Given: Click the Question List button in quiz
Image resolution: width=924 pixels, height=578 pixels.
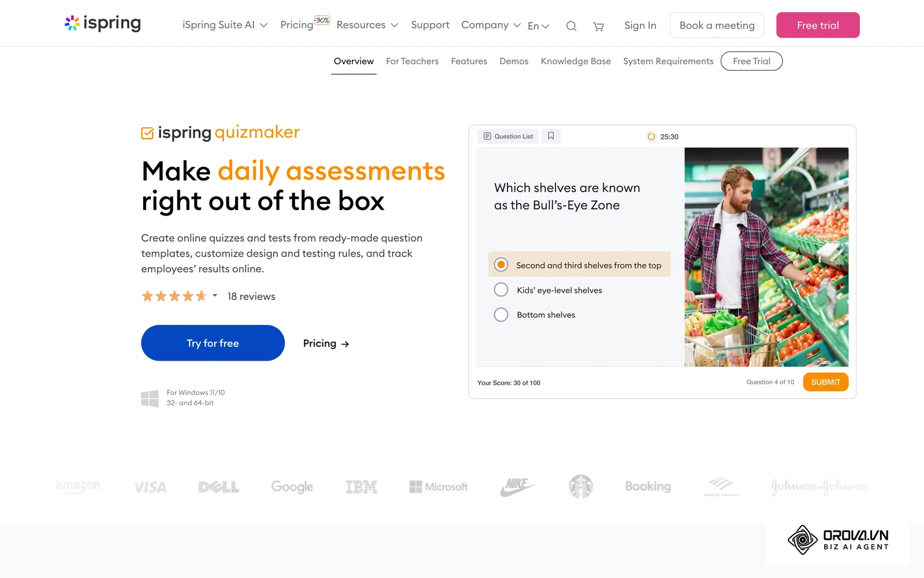Looking at the screenshot, I should (508, 136).
